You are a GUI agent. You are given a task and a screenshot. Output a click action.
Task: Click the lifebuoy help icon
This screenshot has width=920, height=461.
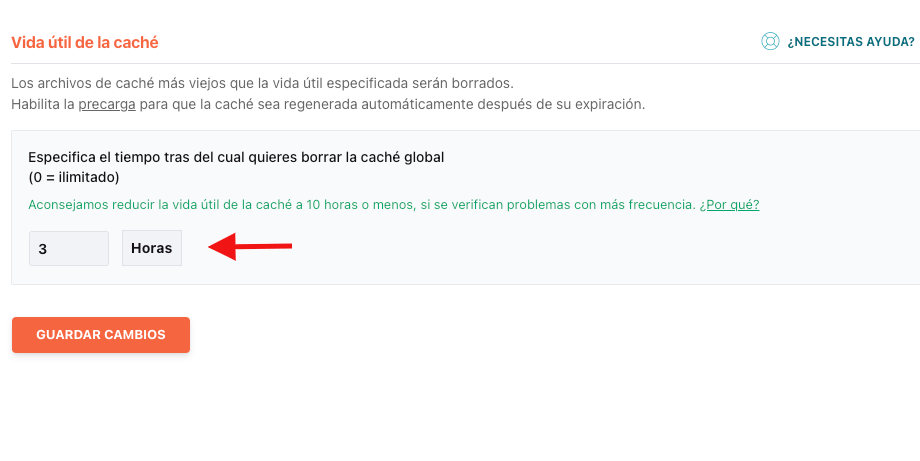click(x=770, y=42)
